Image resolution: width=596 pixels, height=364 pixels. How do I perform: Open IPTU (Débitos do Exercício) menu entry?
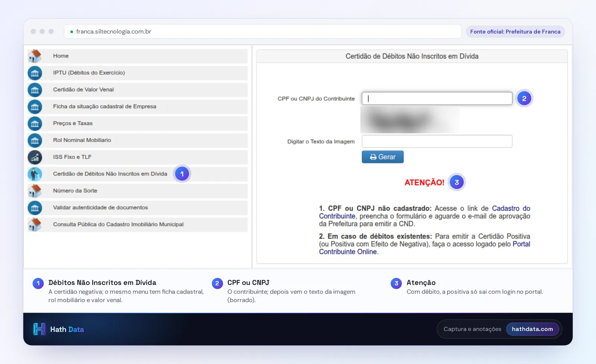click(137, 73)
